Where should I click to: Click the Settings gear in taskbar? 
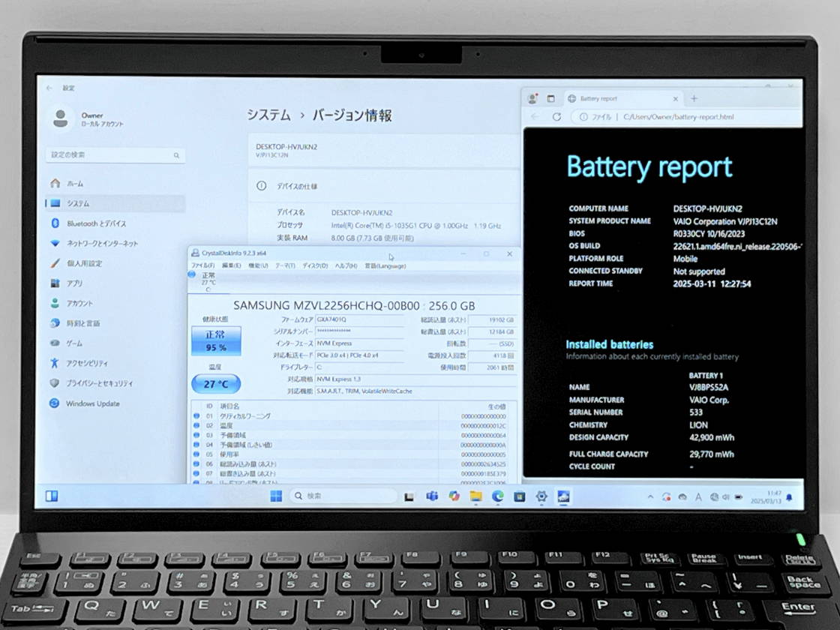pos(541,496)
